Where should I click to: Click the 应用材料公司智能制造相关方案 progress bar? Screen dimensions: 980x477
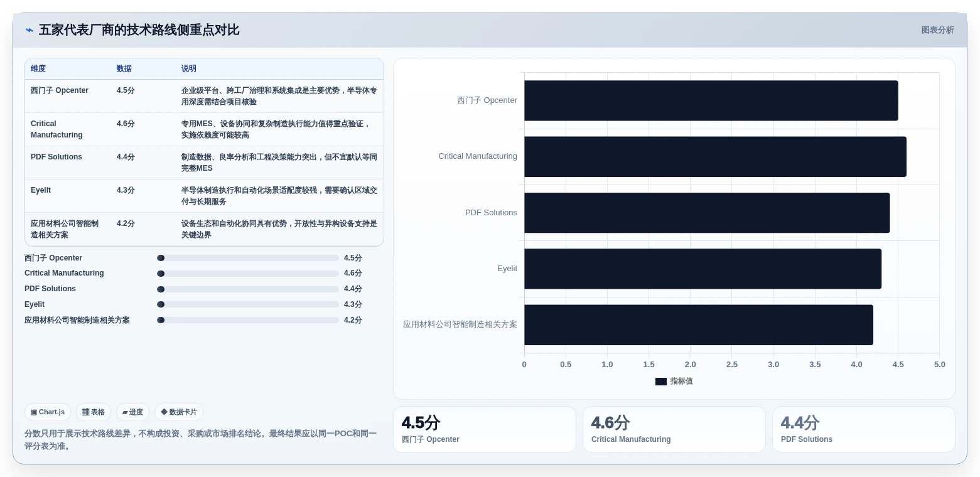click(x=248, y=320)
